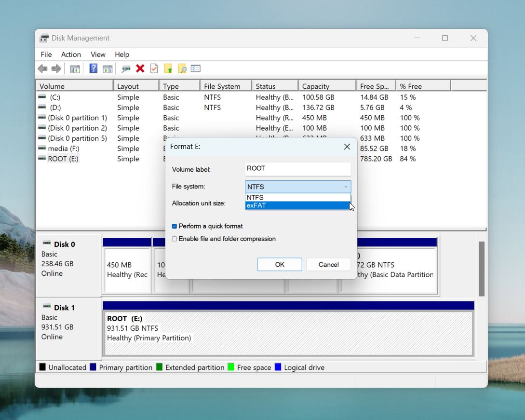Click the Volume label field containing ROOT
The height and width of the screenshot is (420, 525).
pyautogui.click(x=298, y=169)
